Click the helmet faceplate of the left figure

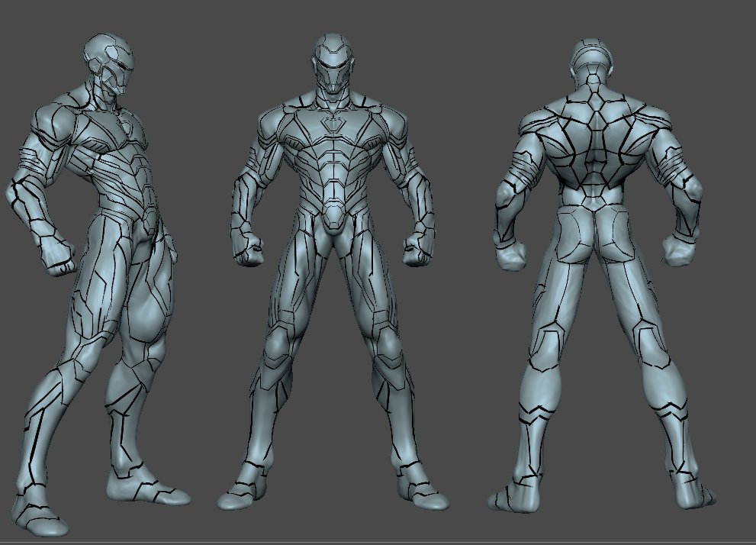pyautogui.click(x=118, y=77)
